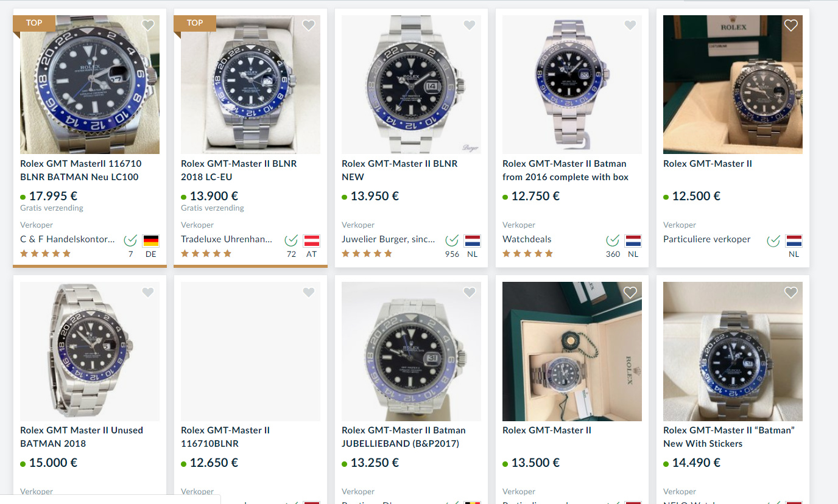Click the Unused BATMAN 2018 watch image

pyautogui.click(x=90, y=351)
